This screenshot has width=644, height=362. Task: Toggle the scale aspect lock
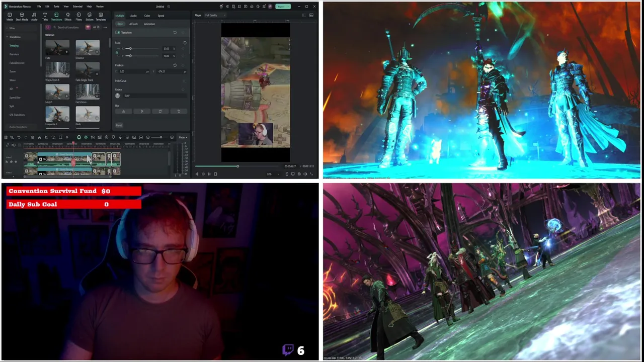(x=117, y=52)
